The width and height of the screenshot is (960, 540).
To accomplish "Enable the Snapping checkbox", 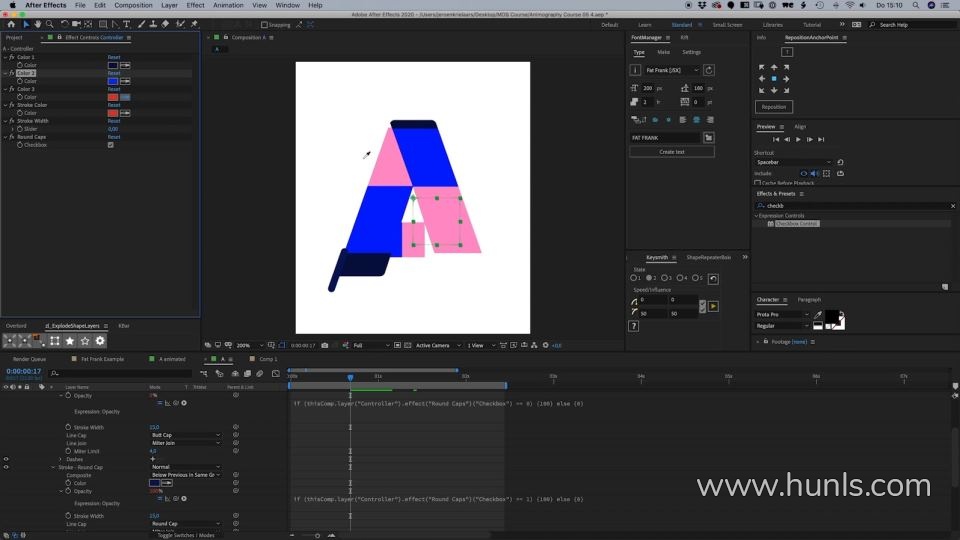I will (x=264, y=24).
